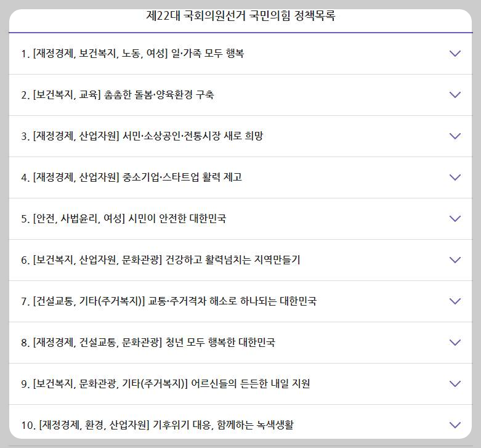Open policy text 교통·주거격차 해소로 하나되는 대한민국
Viewport: 481px width, 448px height.
point(232,301)
